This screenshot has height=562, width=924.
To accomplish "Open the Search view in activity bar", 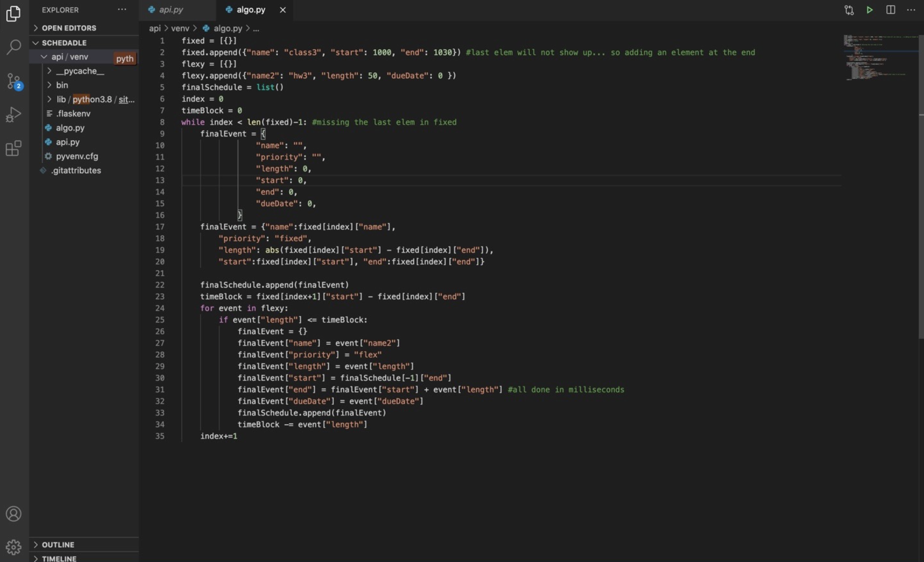I will point(13,47).
